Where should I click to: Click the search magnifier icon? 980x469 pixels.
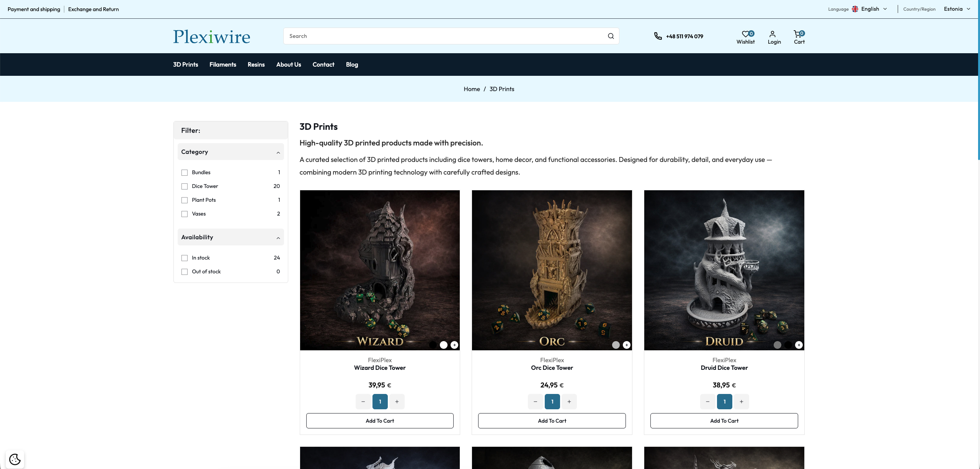(x=611, y=36)
